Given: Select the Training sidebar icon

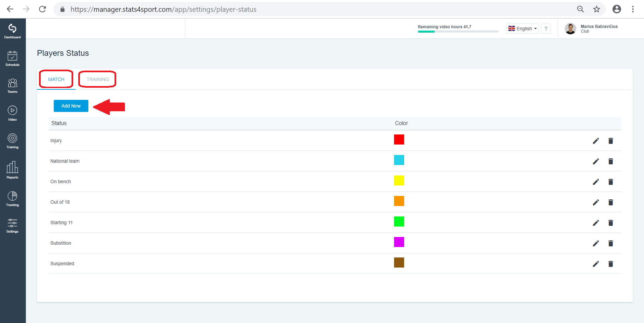Looking at the screenshot, I should pyautogui.click(x=12, y=141).
